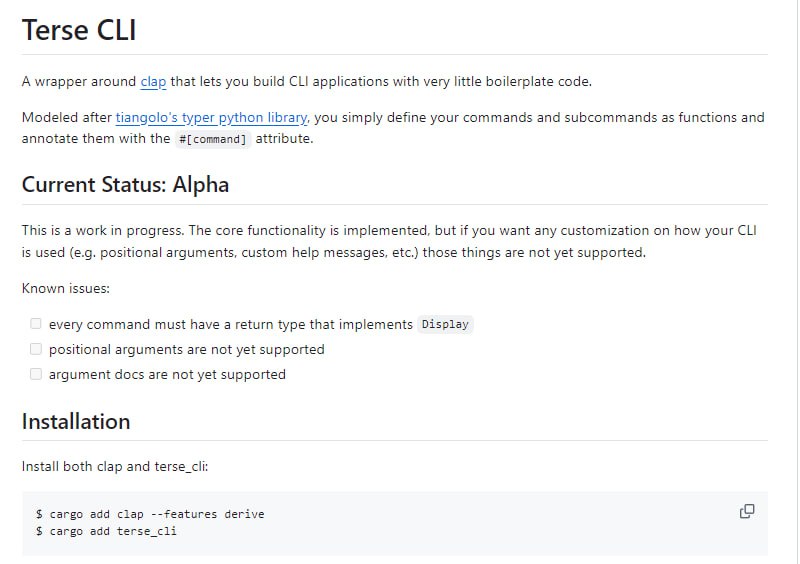This screenshot has height=564, width=800.
Task: Click the Display inline code badge
Action: click(x=445, y=325)
